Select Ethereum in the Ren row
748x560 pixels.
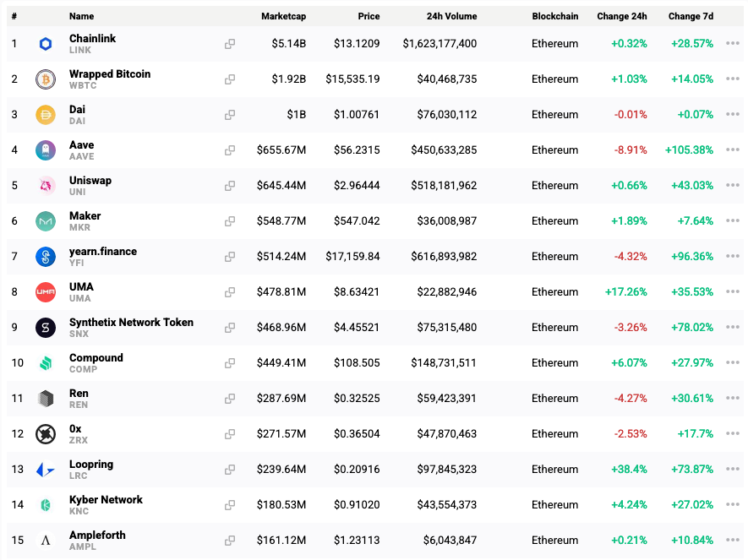click(554, 399)
